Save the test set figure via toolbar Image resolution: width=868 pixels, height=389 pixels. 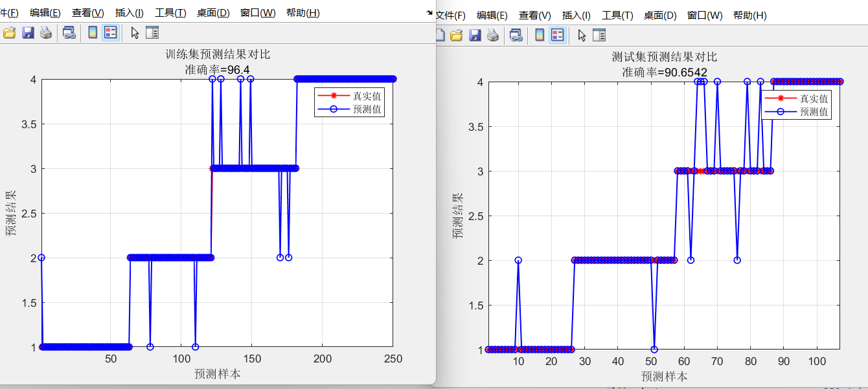[x=475, y=35]
